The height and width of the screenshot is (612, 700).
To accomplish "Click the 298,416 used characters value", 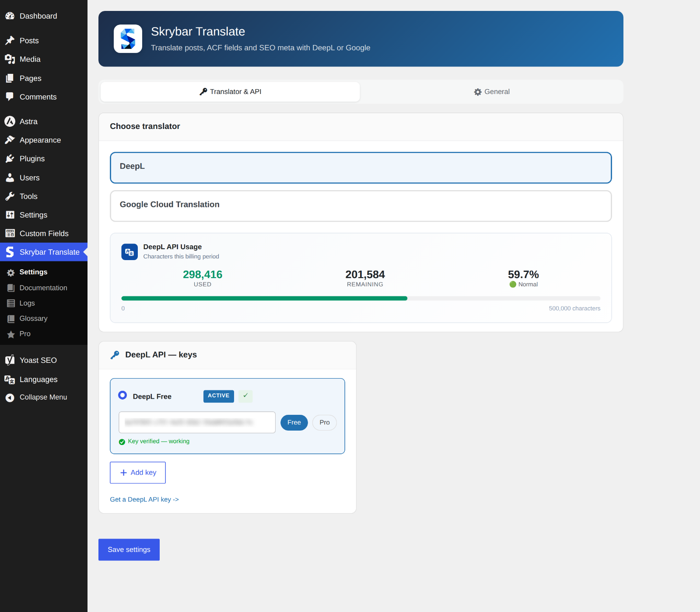I will tap(203, 275).
